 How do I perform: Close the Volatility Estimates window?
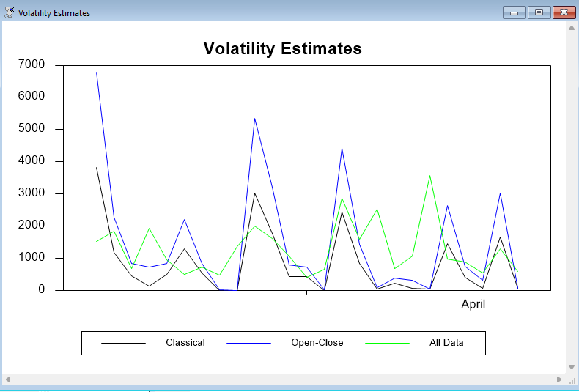(563, 12)
